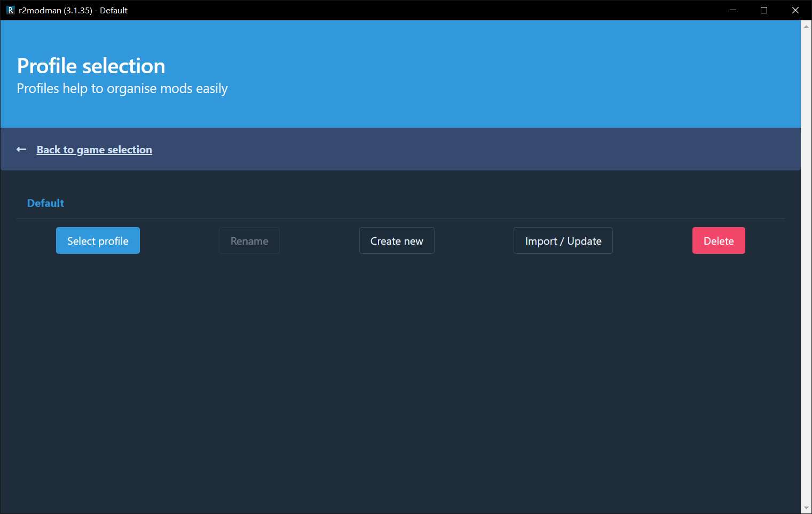The width and height of the screenshot is (812, 514).
Task: Minimize the r2modman window
Action: pyautogui.click(x=733, y=10)
